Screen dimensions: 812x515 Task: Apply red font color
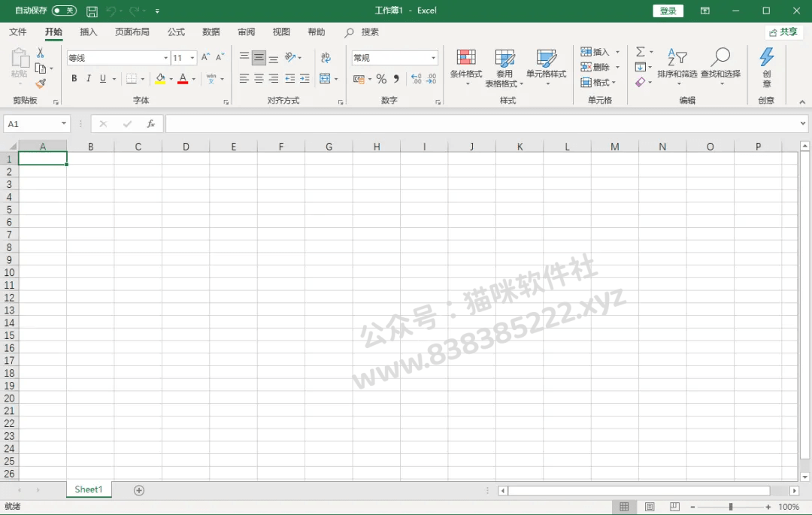coord(183,79)
